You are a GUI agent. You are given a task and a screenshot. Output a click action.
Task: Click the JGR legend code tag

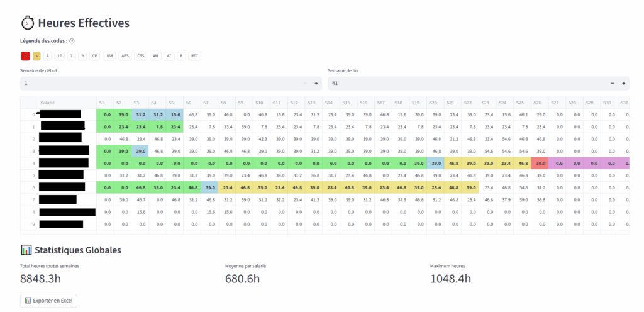(109, 56)
